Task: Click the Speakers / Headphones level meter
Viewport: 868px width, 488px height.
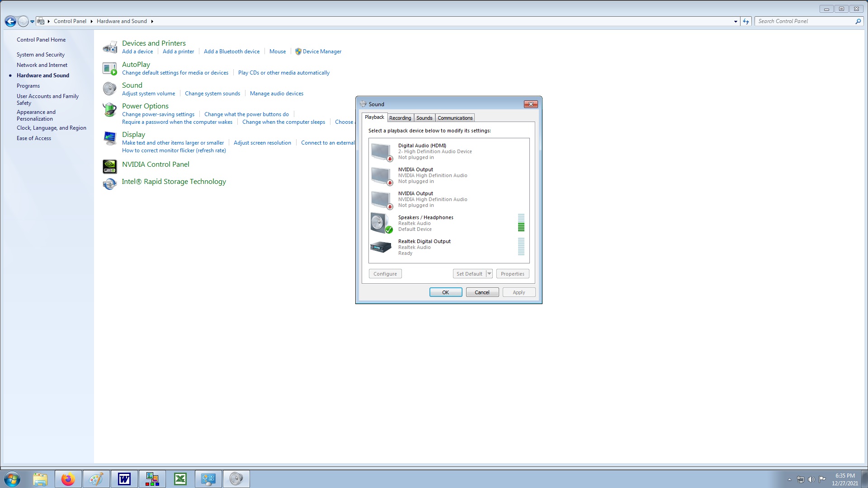Action: (521, 223)
